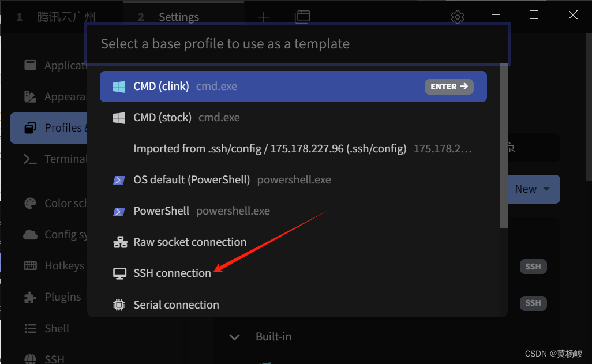Viewport: 592px width, 364px height.
Task: Click the Raw socket network icon
Action: click(x=120, y=242)
